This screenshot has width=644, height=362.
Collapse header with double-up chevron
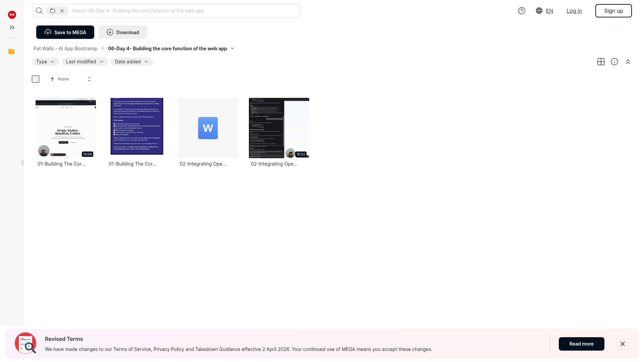point(628,62)
